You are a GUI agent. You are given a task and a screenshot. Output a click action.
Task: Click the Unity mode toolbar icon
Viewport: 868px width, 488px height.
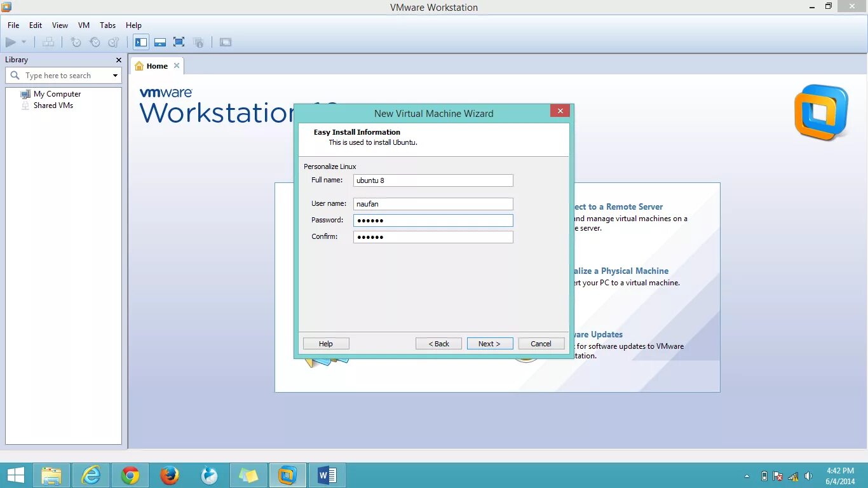(x=198, y=43)
